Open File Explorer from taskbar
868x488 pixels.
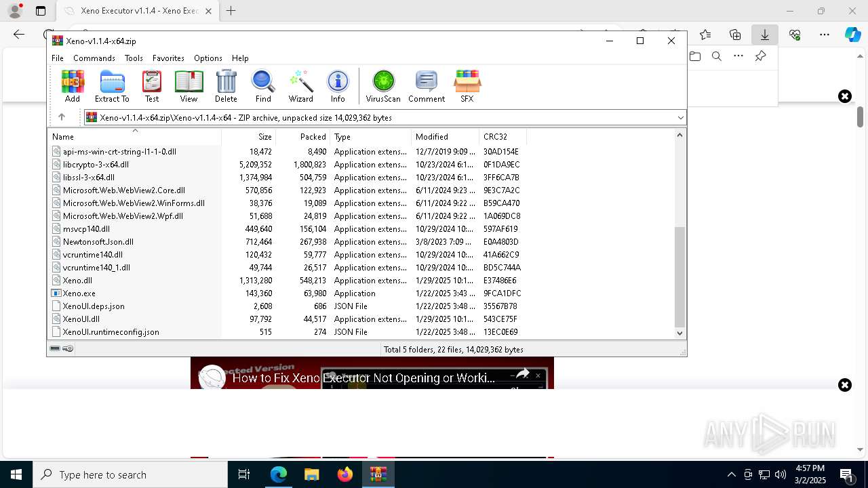tap(312, 474)
